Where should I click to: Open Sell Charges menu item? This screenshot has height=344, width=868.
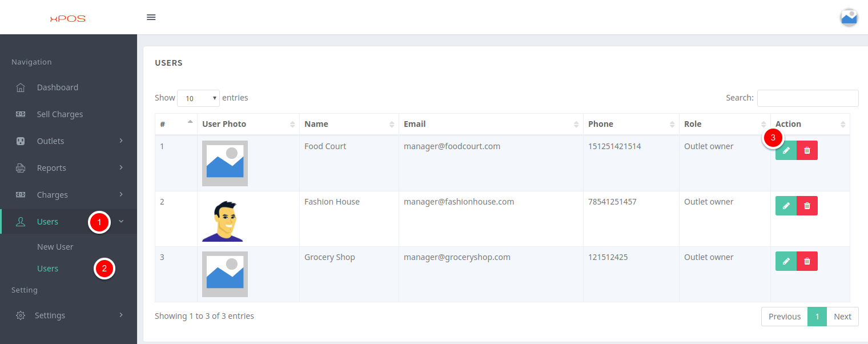(60, 114)
